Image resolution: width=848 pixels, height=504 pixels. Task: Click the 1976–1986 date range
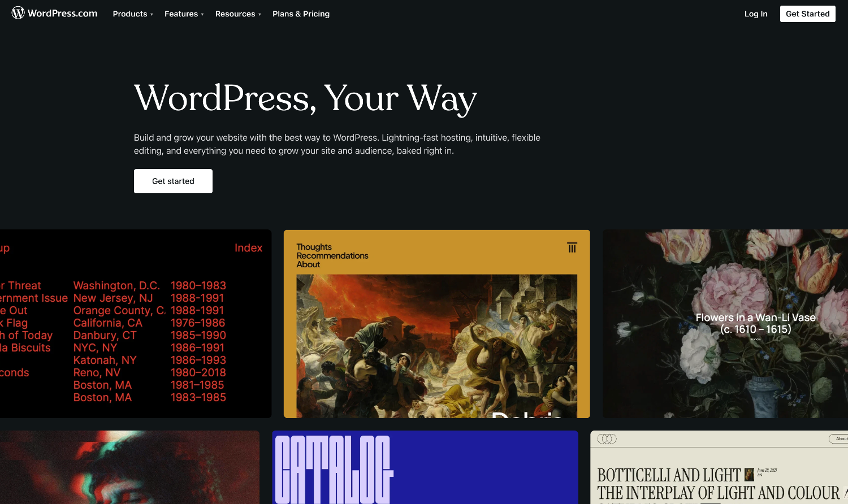(198, 323)
